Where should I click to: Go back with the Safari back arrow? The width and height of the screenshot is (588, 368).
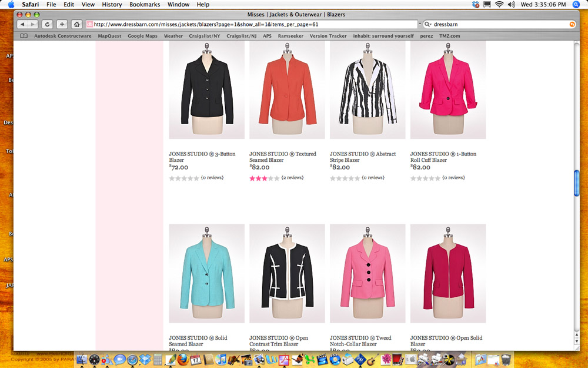point(22,24)
